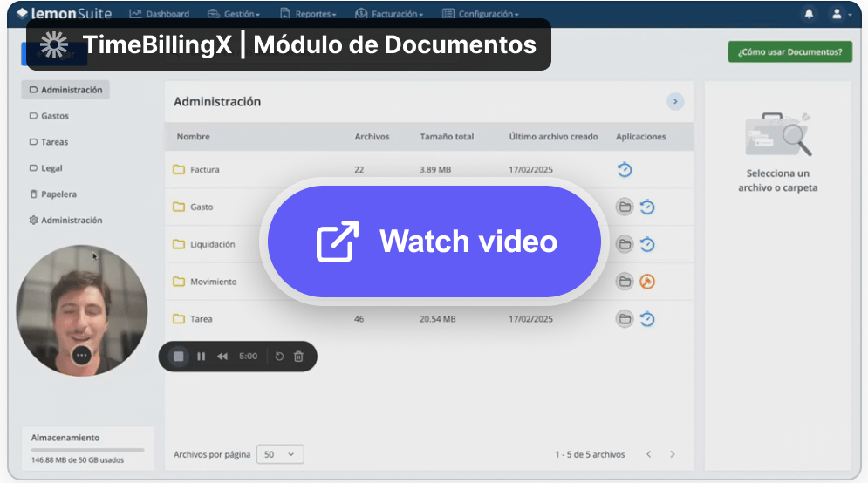
Task: Open the Archivos por página dropdown
Action: coord(279,454)
